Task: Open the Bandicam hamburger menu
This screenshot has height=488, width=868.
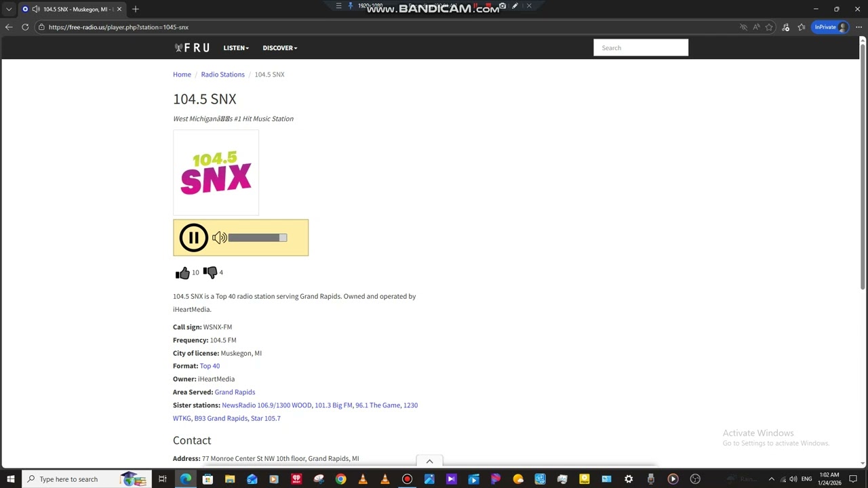Action: [338, 6]
